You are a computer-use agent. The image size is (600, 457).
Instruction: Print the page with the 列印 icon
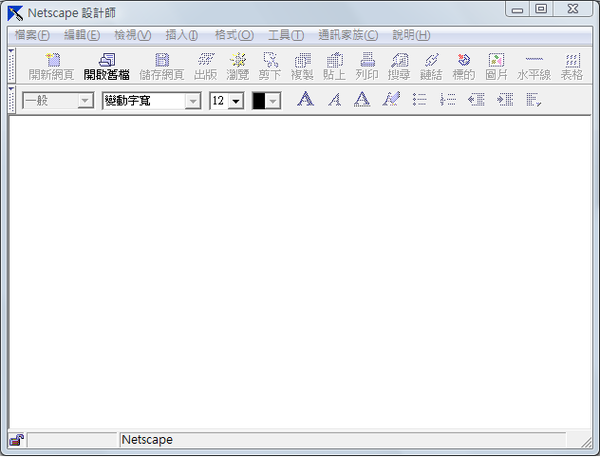coord(367,66)
